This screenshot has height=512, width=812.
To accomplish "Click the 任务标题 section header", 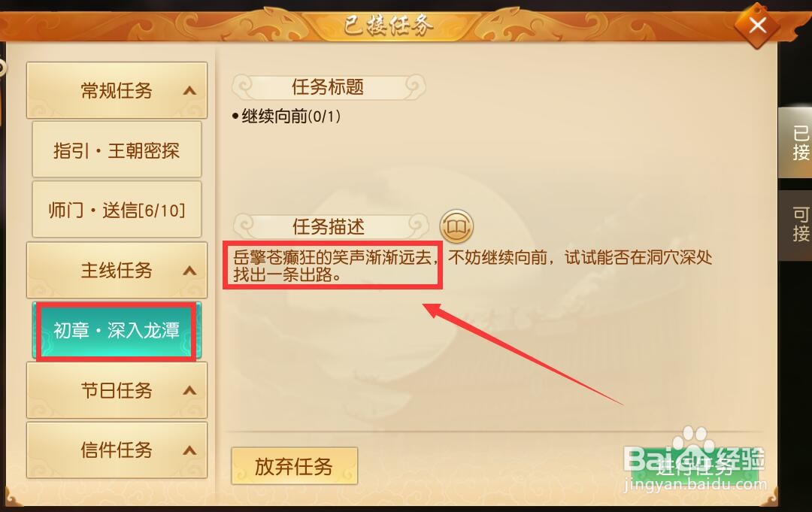I will point(329,87).
